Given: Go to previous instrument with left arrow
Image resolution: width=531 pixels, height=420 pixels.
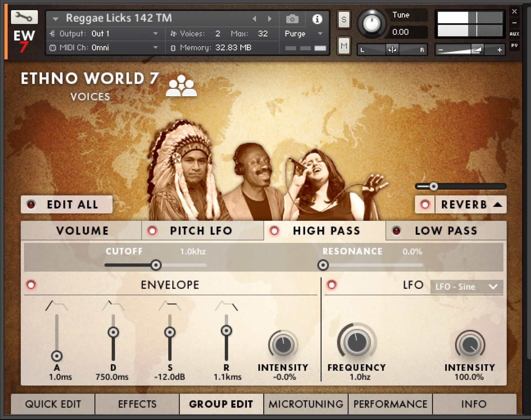Looking at the screenshot, I should pyautogui.click(x=254, y=19).
